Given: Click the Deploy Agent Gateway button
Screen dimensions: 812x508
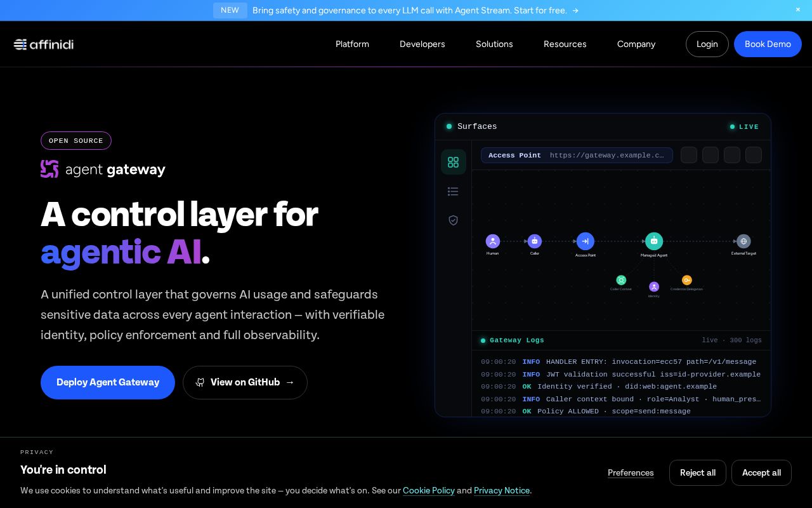Looking at the screenshot, I should [x=108, y=382].
